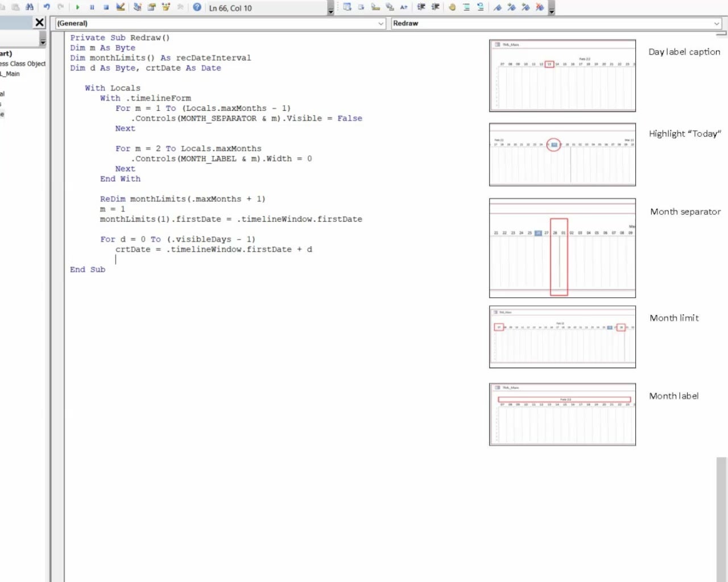Comment the code block with Comment Block icon
This screenshot has height=582, width=728.
click(468, 7)
